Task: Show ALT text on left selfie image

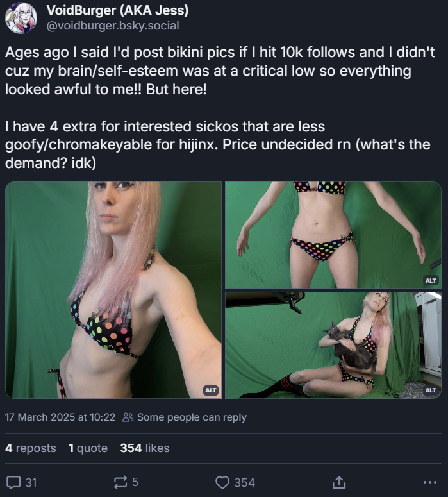Action: (x=211, y=390)
